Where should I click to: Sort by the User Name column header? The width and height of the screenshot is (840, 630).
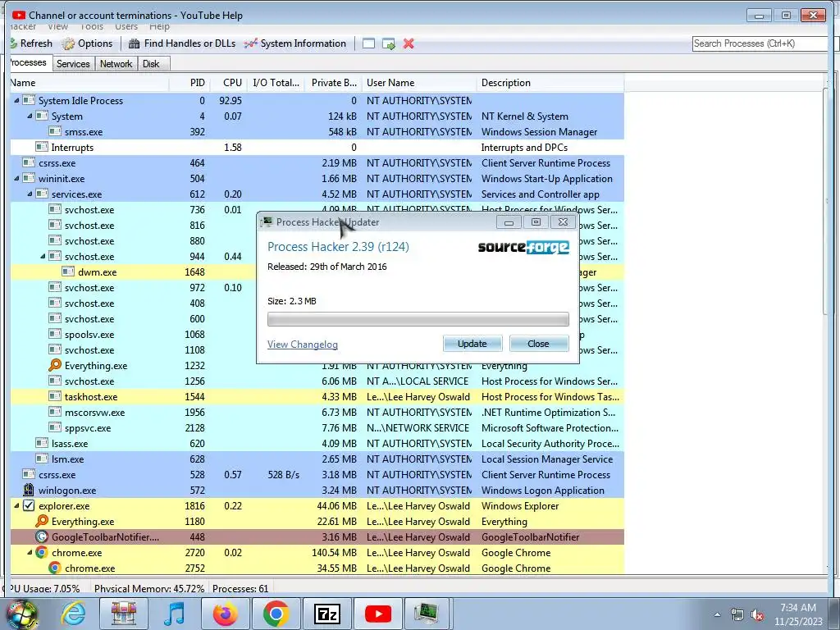419,83
